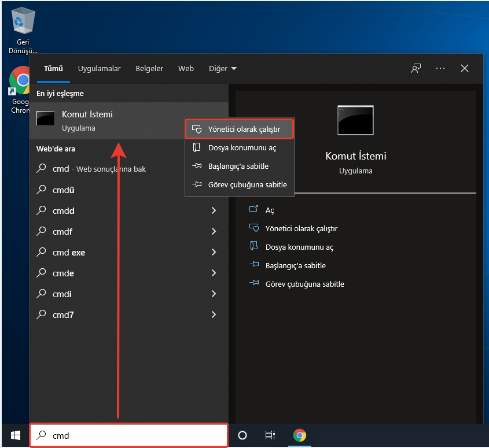This screenshot has width=489, height=448.
Task: Switch to the Uygulamalar tab
Action: pos(100,68)
